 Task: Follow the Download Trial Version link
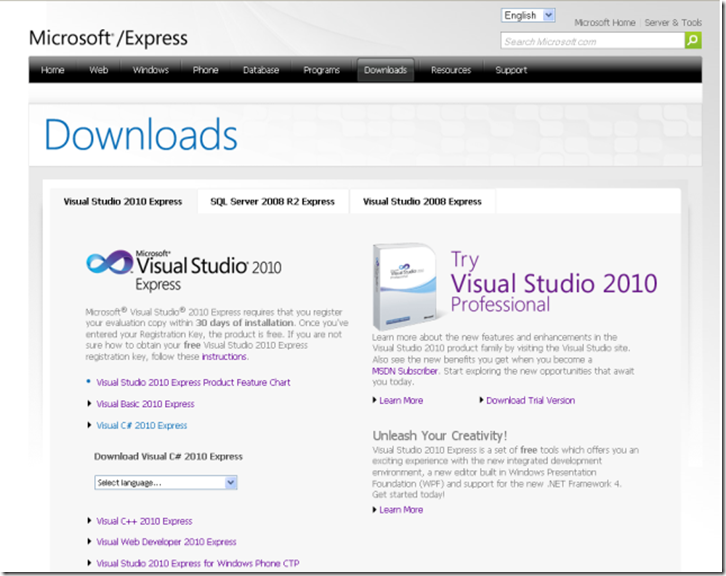[x=530, y=400]
